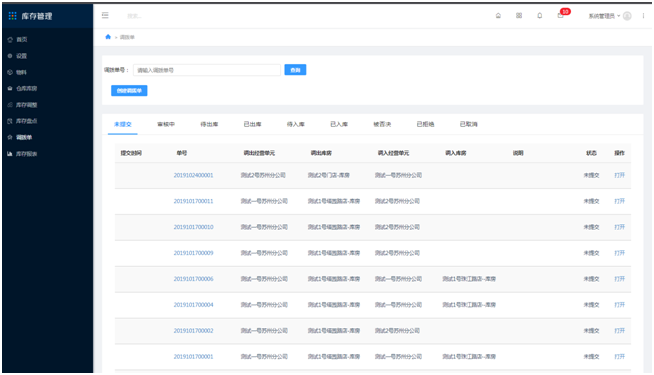Open order number 2019101700004
654x375 pixels.
click(194, 305)
